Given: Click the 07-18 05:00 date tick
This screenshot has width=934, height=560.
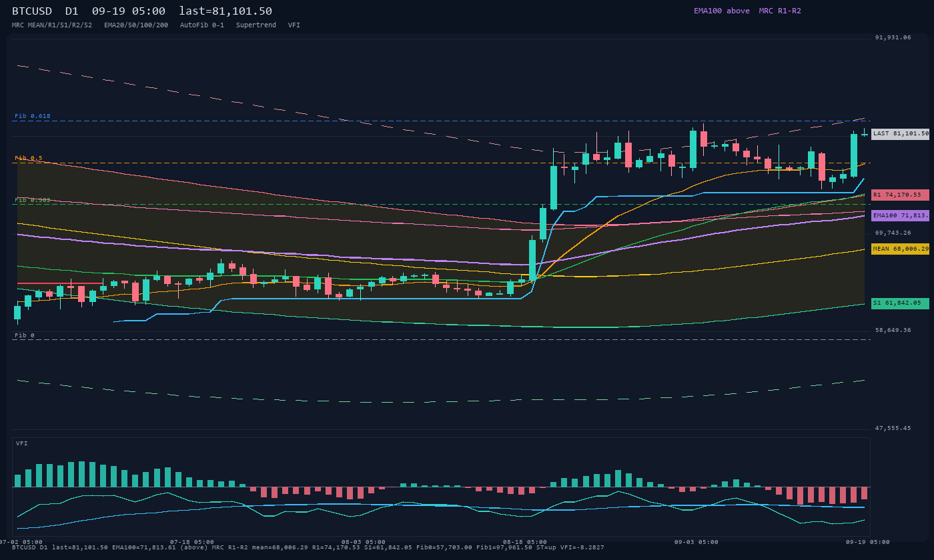Looking at the screenshot, I should pyautogui.click(x=192, y=542).
